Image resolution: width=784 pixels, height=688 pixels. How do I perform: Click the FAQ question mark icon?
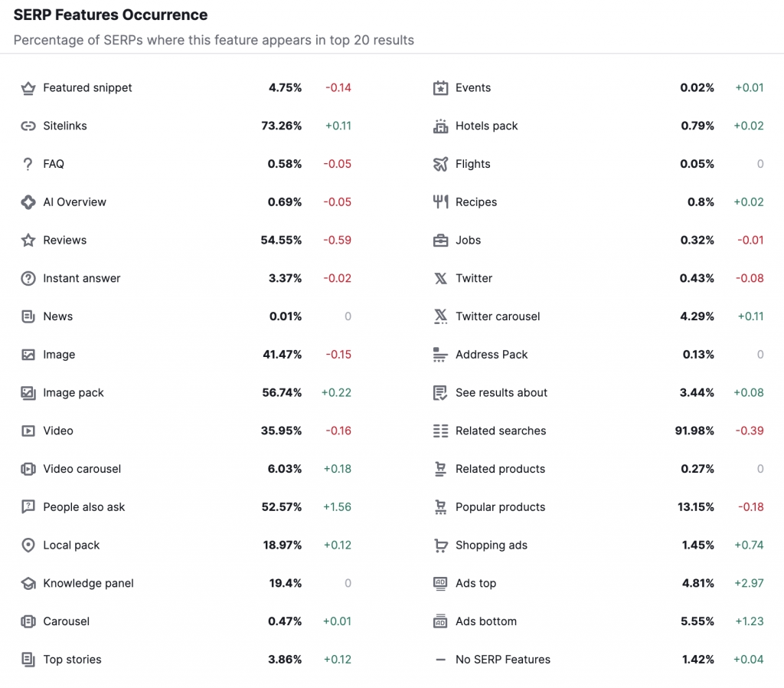pos(28,164)
